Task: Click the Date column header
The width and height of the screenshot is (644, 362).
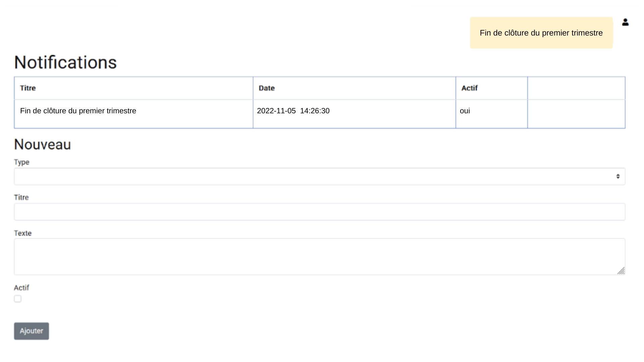Action: (x=267, y=88)
